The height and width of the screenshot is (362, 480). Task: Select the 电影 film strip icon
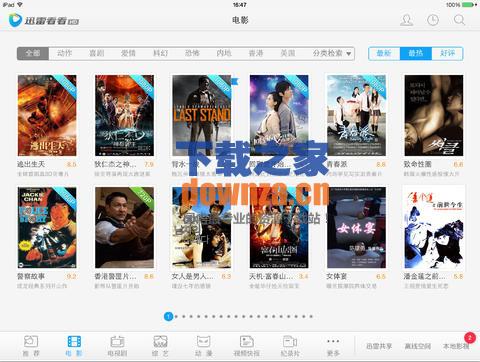click(74, 341)
